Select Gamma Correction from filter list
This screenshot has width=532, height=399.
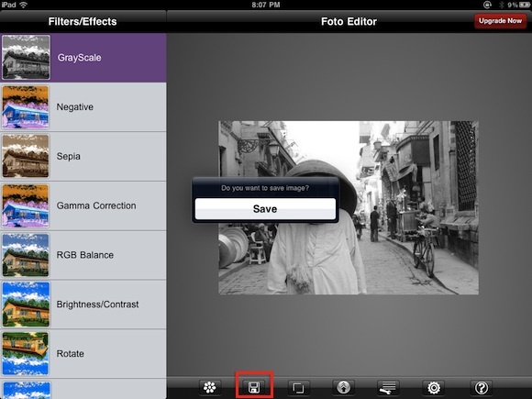[83, 206]
